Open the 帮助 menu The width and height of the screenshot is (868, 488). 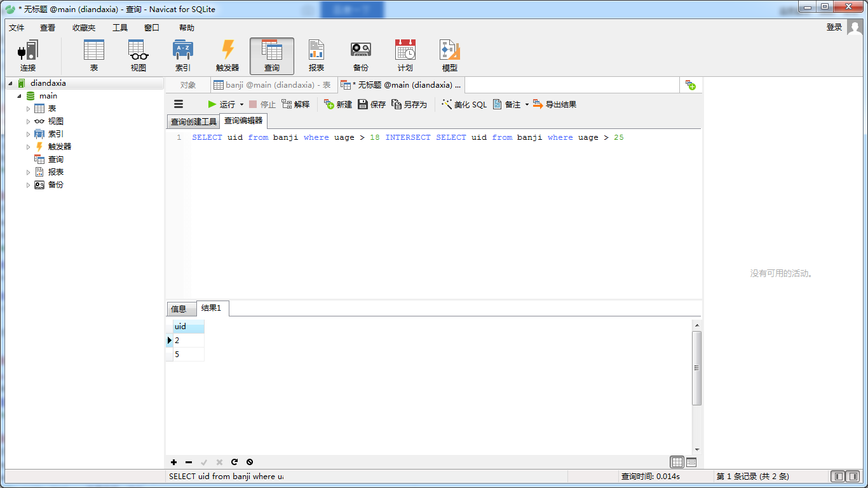[x=187, y=27]
